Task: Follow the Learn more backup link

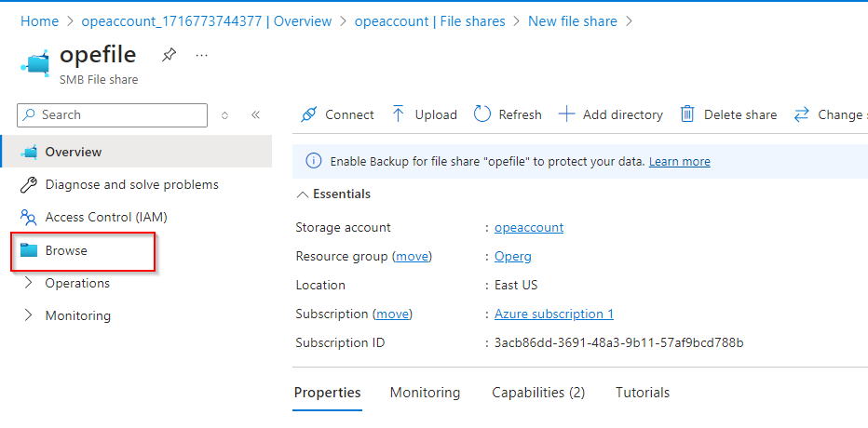Action: coord(679,161)
